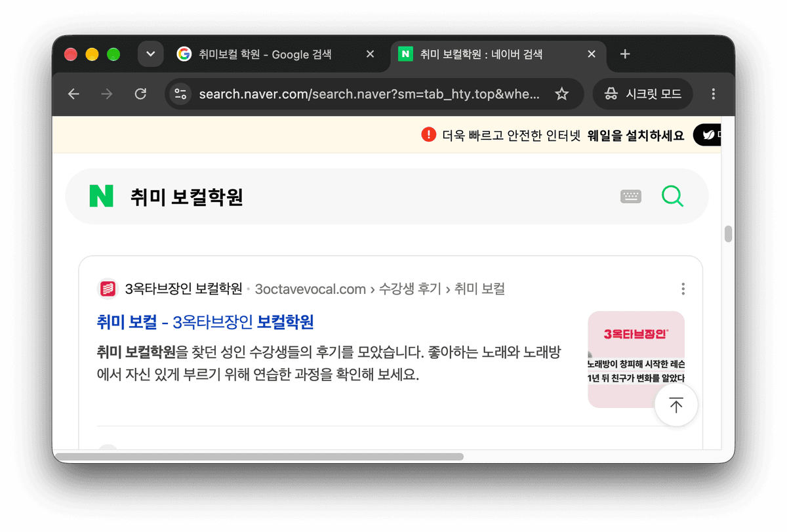This screenshot has height=532, width=787.
Task: Open the tab search dropdown arrow
Action: [150, 54]
